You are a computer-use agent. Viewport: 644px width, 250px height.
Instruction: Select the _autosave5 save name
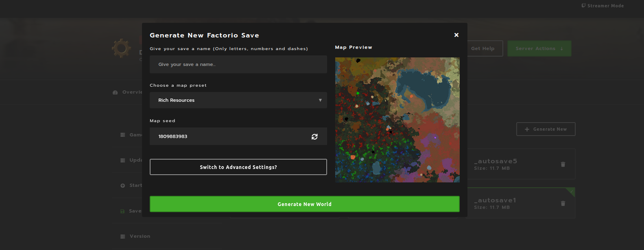pyautogui.click(x=496, y=161)
